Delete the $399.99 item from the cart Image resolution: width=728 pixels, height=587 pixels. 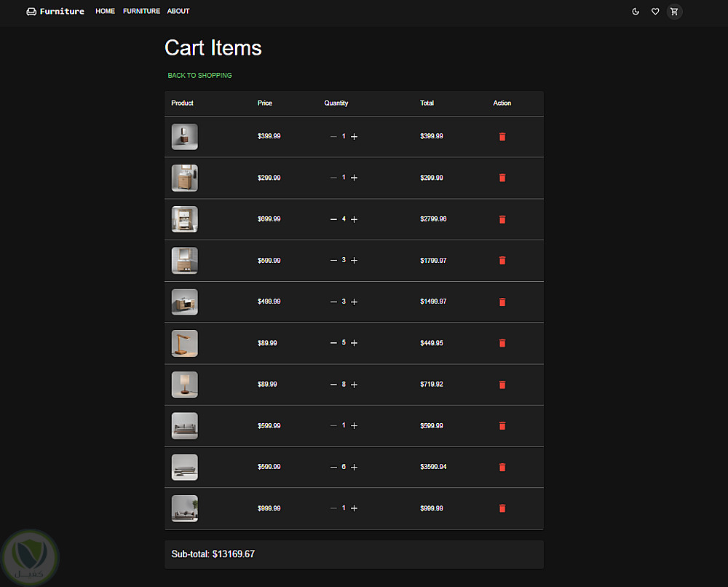tap(502, 137)
